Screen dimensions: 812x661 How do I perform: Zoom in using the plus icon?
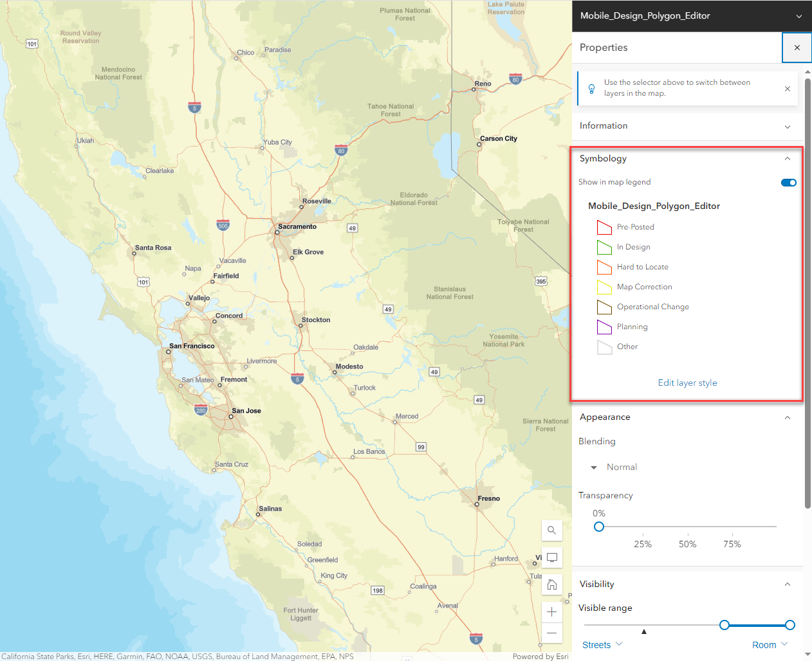(x=551, y=611)
